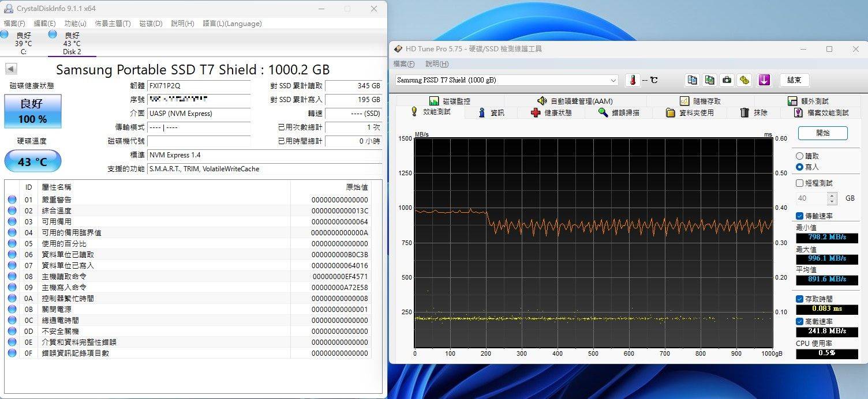868x399 pixels.
Task: Capture a screenshot with the camera icon
Action: click(727, 80)
